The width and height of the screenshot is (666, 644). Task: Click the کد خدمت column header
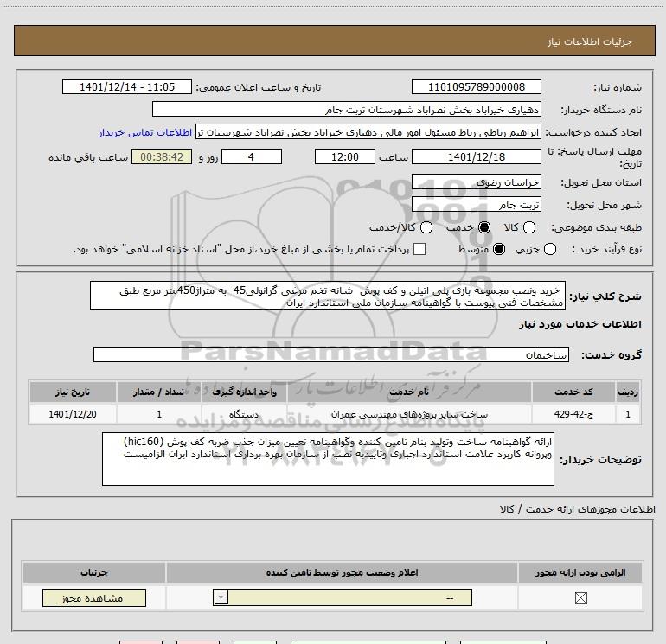point(573,392)
